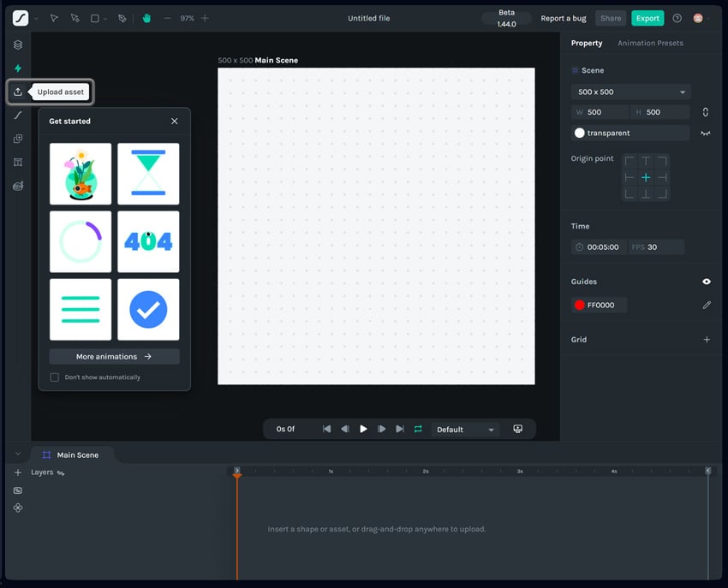
Task: Click the More animations button
Action: click(114, 356)
